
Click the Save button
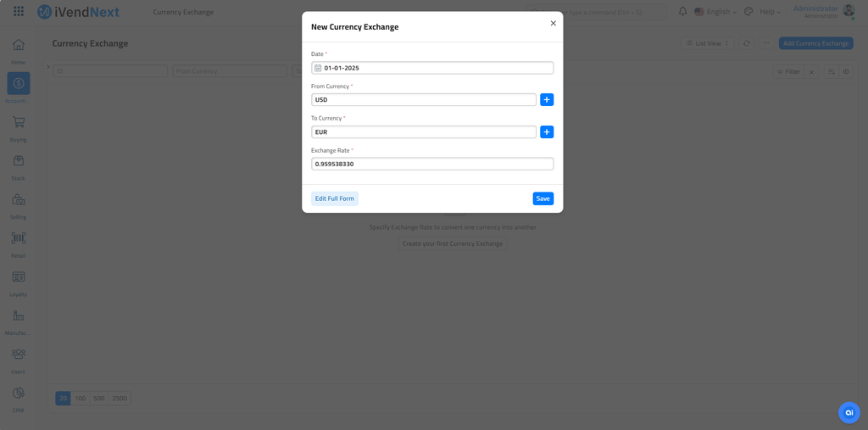coord(543,198)
